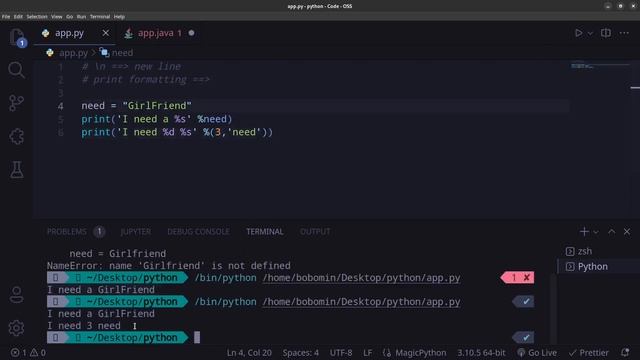Close the app.py tab

(x=106, y=33)
